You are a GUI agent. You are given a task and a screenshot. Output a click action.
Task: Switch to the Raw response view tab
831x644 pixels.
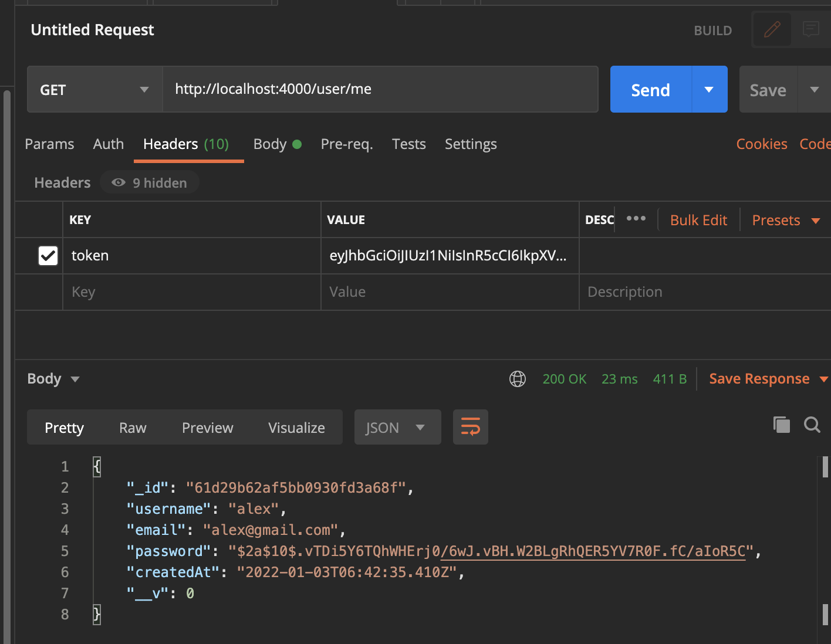pyautogui.click(x=133, y=428)
